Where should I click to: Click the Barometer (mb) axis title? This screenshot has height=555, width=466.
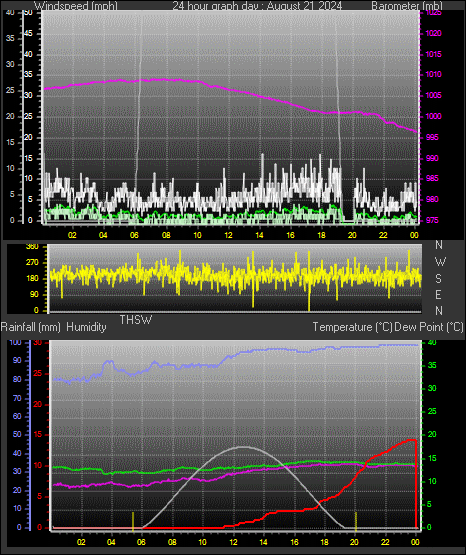pos(407,6)
